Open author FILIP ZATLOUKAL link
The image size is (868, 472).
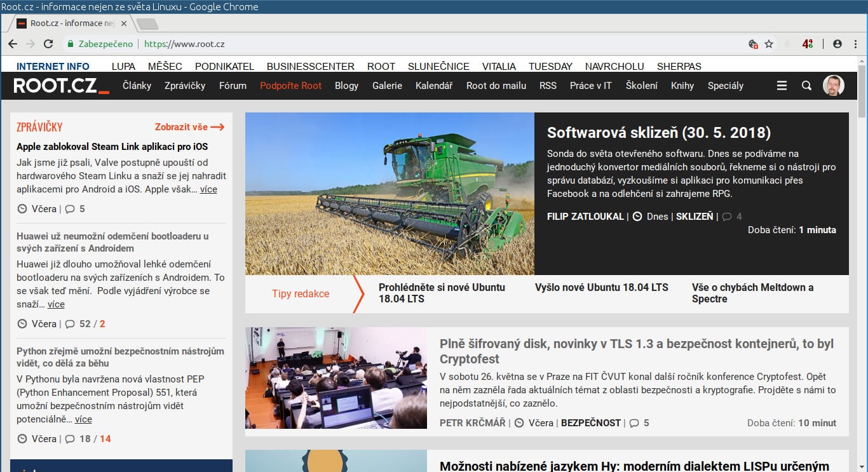coord(585,217)
